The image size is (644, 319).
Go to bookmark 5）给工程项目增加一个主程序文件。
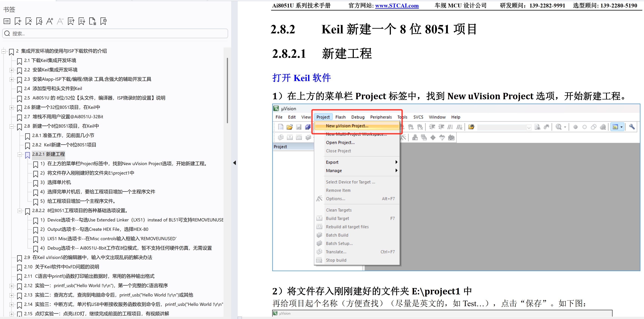point(78,201)
